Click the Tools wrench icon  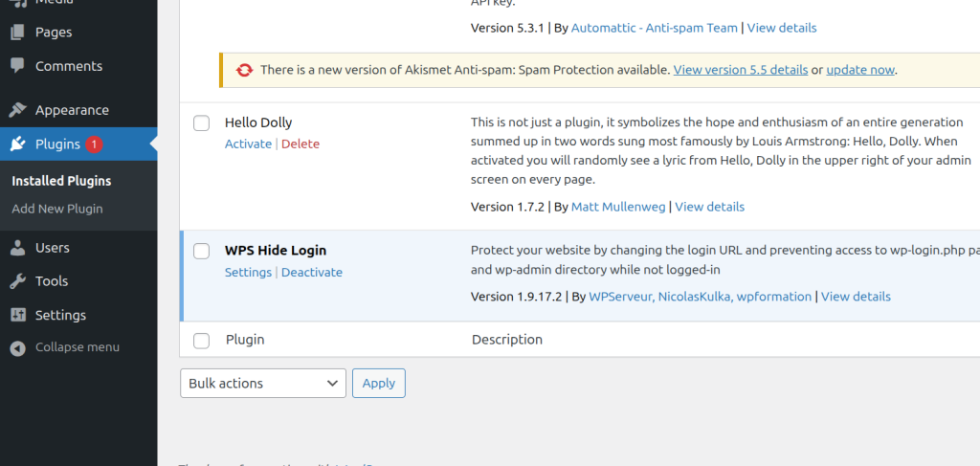(x=17, y=281)
